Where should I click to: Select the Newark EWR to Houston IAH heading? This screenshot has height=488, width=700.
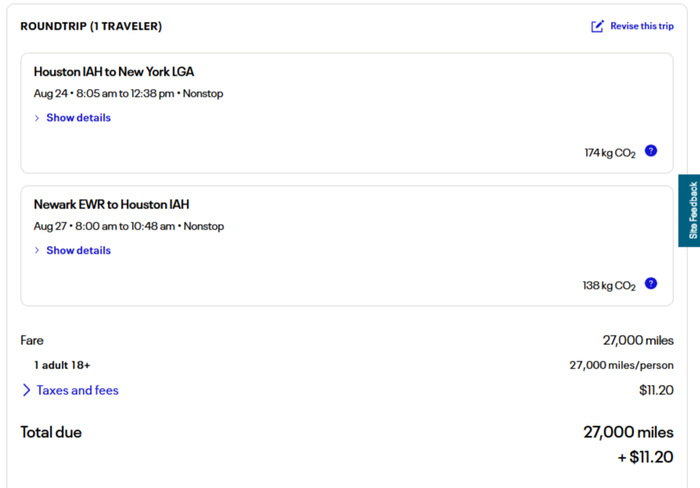click(x=112, y=204)
